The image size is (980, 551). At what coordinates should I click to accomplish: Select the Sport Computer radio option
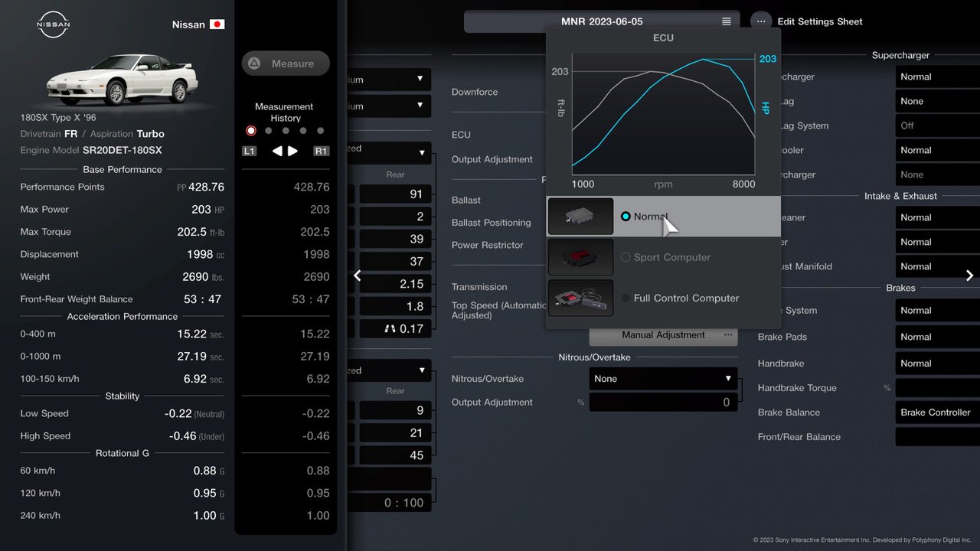pyautogui.click(x=626, y=257)
